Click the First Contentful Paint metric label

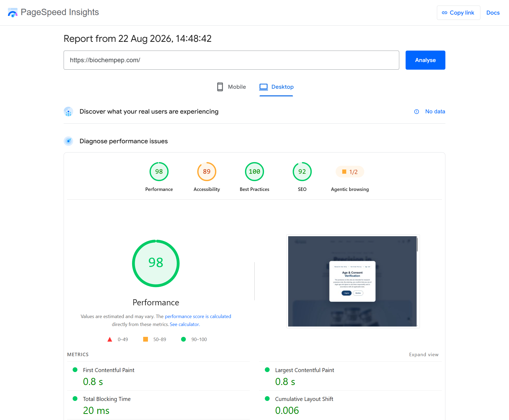point(109,370)
